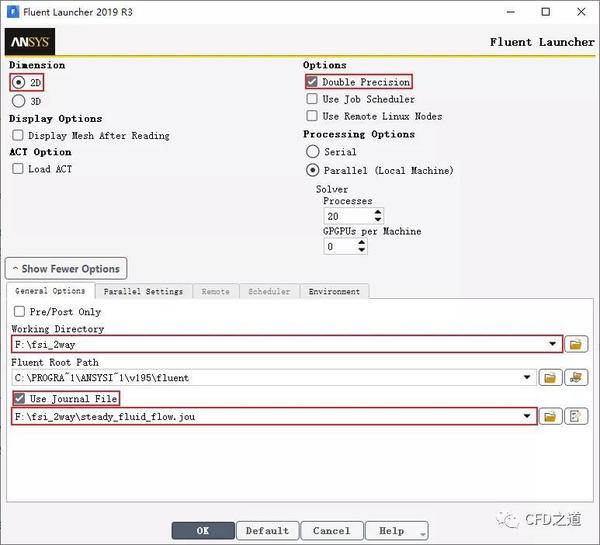Collapse with Show Fewer Options
This screenshot has width=600, height=545.
pos(66,269)
